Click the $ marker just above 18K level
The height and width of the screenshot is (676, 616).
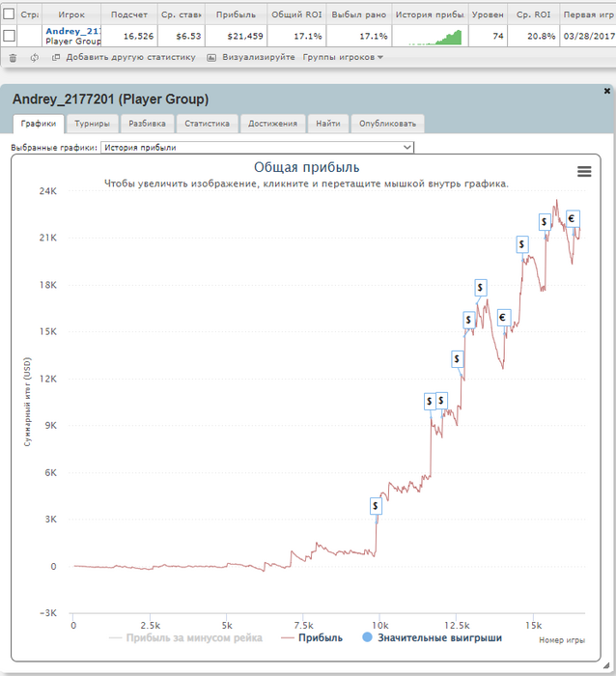coord(480,287)
